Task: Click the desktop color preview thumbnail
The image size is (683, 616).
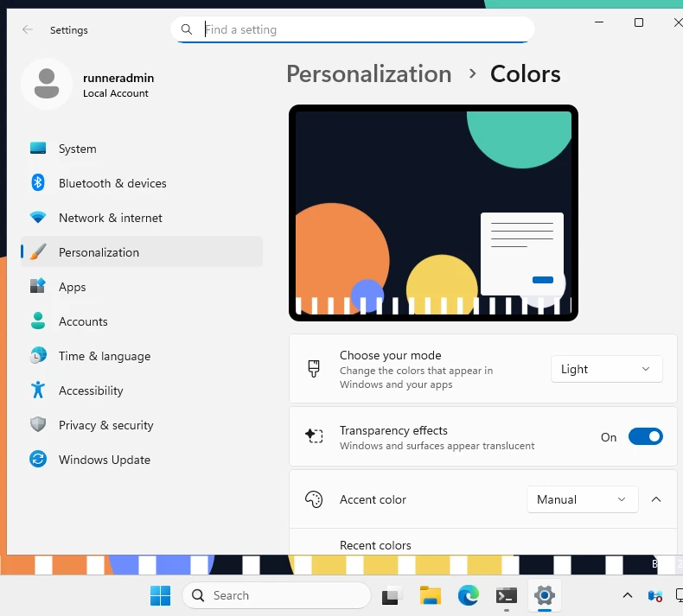Action: click(x=433, y=213)
